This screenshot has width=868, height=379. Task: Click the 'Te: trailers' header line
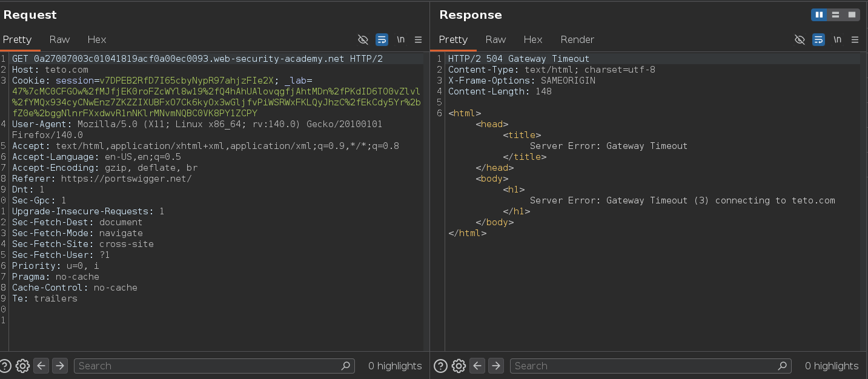click(45, 298)
